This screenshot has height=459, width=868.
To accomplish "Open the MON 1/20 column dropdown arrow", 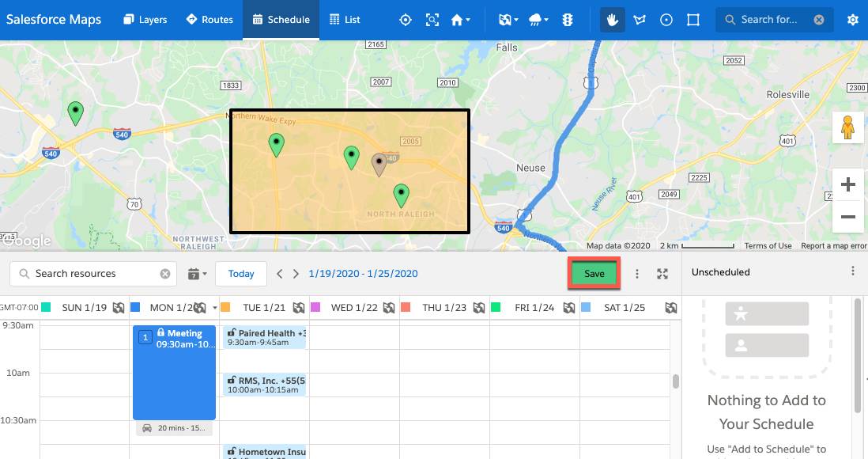I will coord(215,308).
